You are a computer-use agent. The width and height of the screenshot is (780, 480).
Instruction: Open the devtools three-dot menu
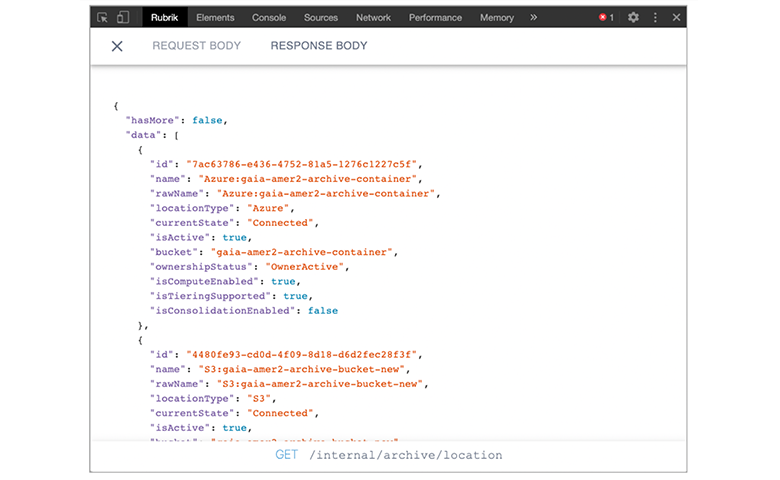tap(655, 17)
